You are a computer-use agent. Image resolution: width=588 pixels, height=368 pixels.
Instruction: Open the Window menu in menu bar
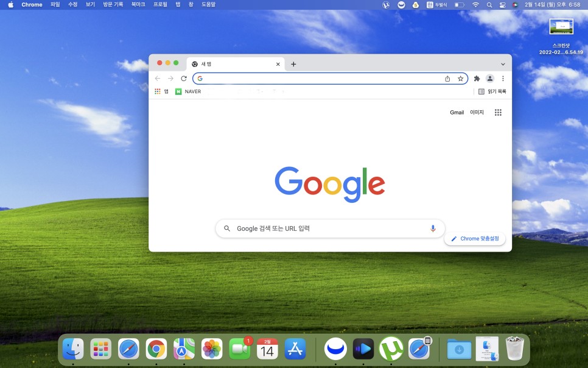(191, 5)
